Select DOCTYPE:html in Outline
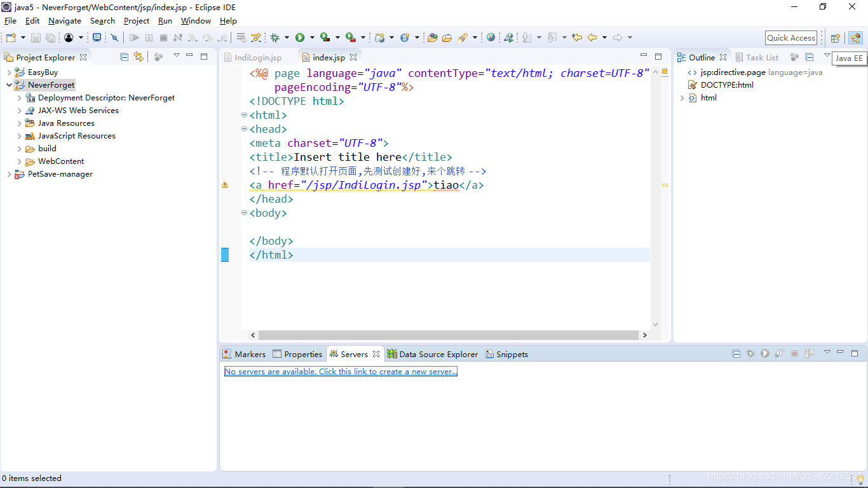 point(727,85)
